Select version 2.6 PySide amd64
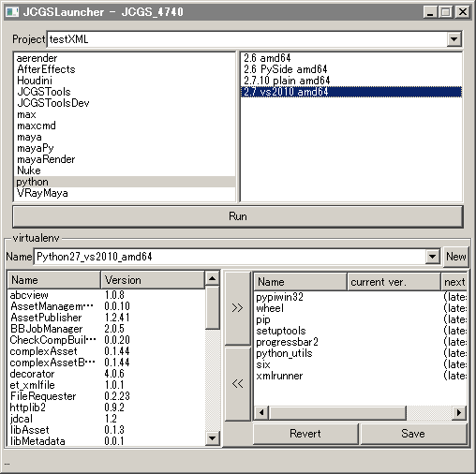This screenshot has width=476, height=474. point(351,69)
